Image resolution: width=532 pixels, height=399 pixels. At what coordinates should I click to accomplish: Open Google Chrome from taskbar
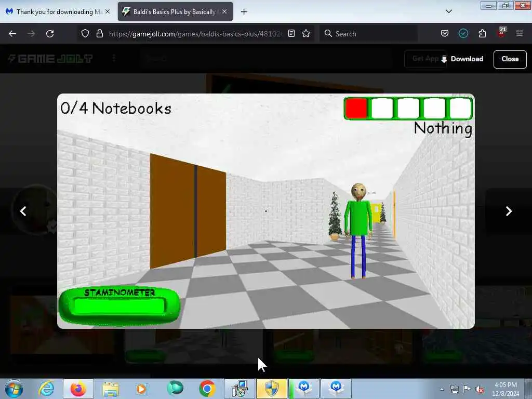click(x=207, y=389)
